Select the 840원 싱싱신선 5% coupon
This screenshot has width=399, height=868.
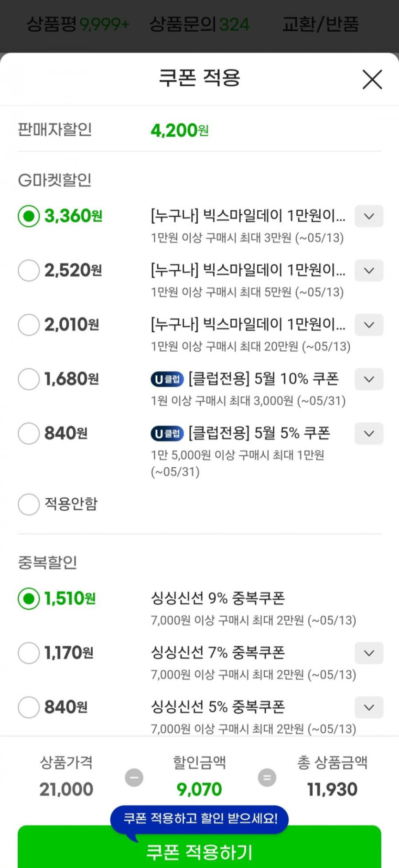pyautogui.click(x=29, y=707)
